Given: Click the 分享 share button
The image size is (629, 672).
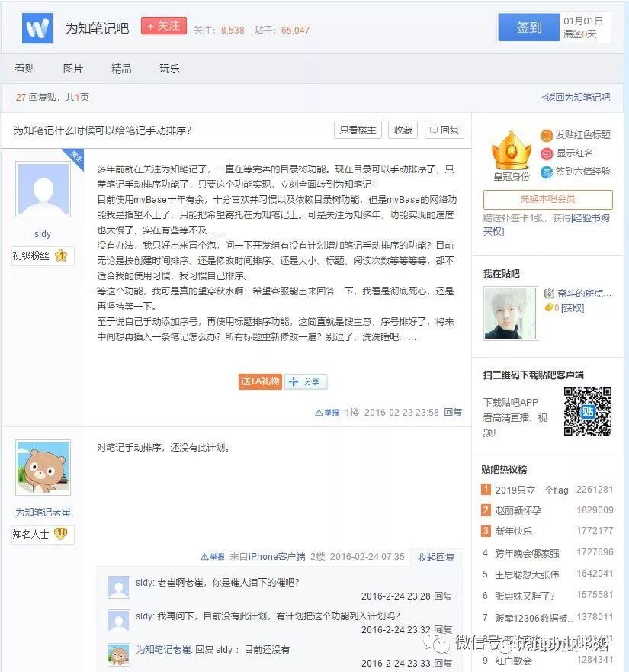Looking at the screenshot, I should 306,381.
